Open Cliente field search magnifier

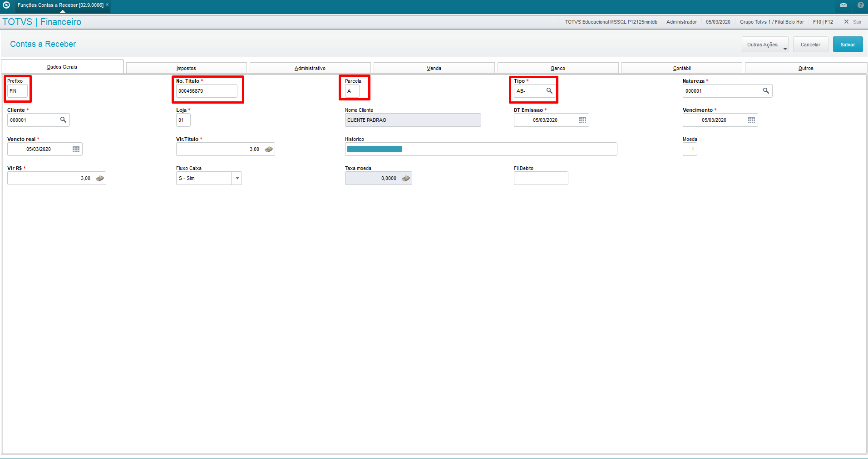click(63, 120)
